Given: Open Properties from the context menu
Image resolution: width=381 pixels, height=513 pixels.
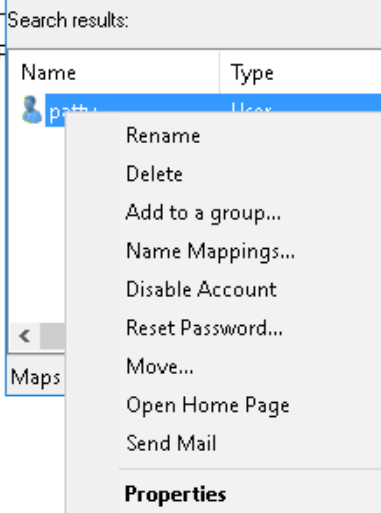Looking at the screenshot, I should click(x=175, y=494).
